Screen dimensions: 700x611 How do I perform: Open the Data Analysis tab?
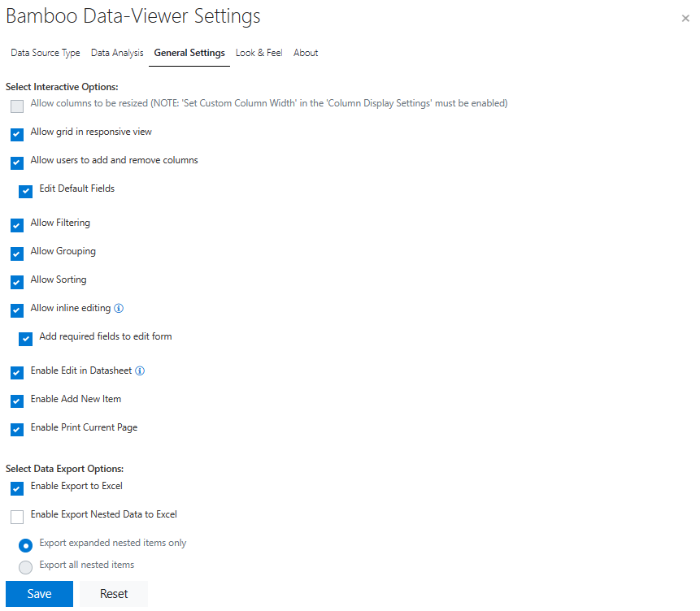[x=117, y=53]
